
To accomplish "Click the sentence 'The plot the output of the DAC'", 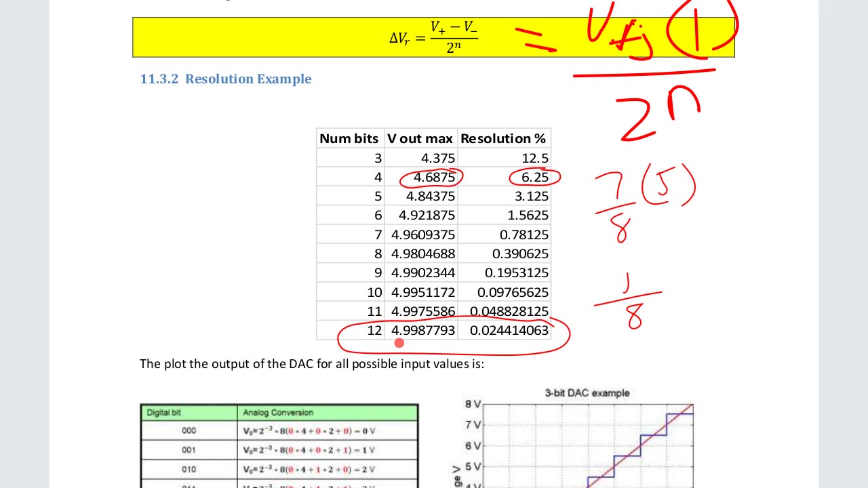I will tap(312, 364).
